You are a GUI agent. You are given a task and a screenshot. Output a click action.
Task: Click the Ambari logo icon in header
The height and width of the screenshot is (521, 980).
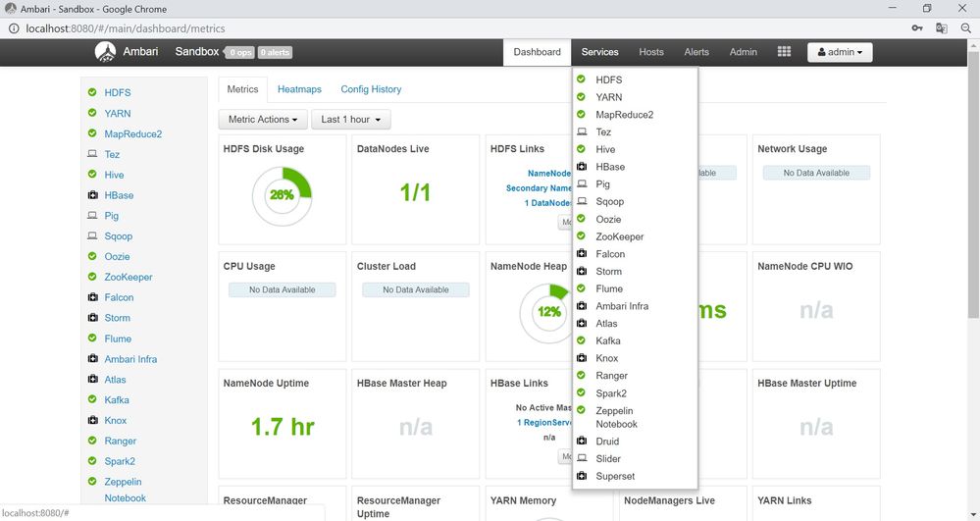[x=105, y=52]
